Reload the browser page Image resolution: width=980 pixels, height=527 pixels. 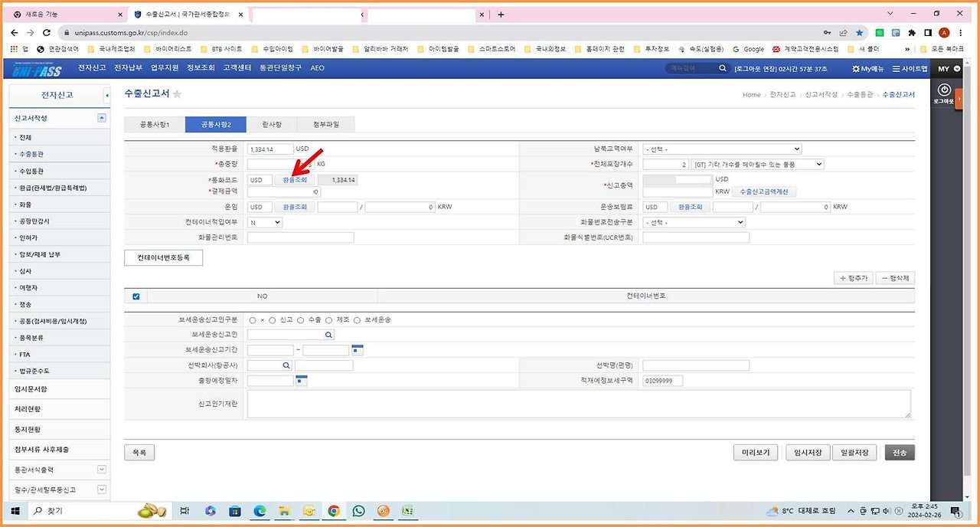click(47, 33)
